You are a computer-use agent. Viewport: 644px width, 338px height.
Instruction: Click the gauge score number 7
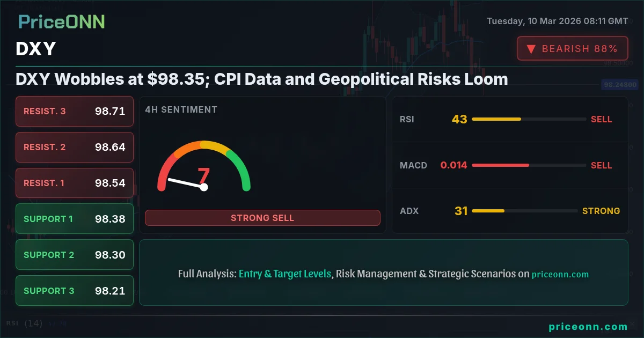coord(204,176)
